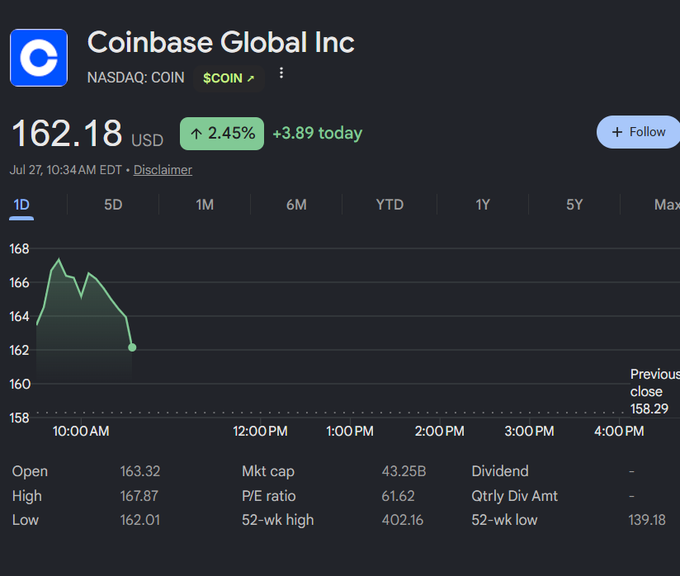Open the $COIN ticker link chip
Screen dimensions: 680x576
coord(229,78)
